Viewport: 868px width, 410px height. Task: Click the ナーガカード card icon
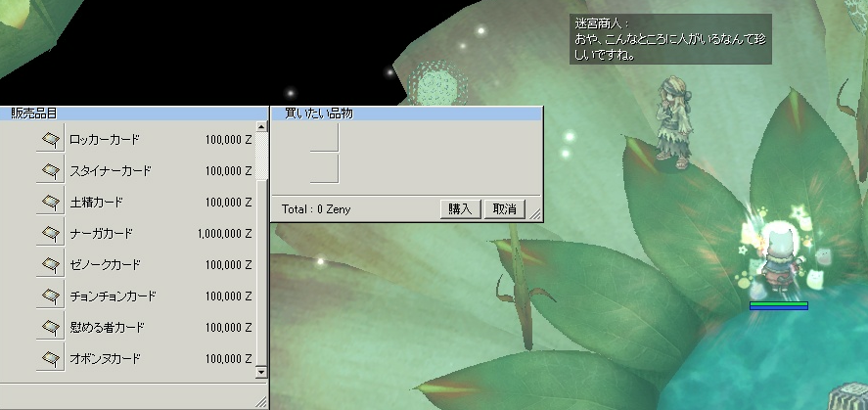[x=50, y=234]
